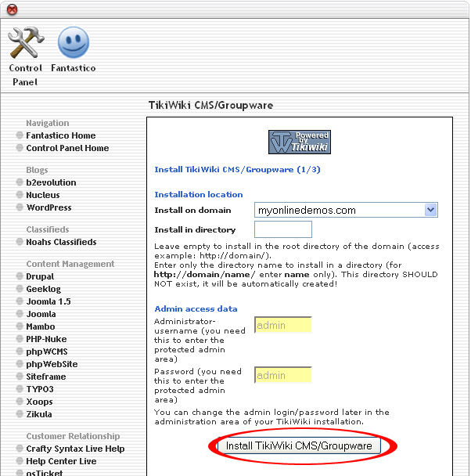Click the bullet icon beside Zikula
The image size is (471, 476).
click(20, 414)
